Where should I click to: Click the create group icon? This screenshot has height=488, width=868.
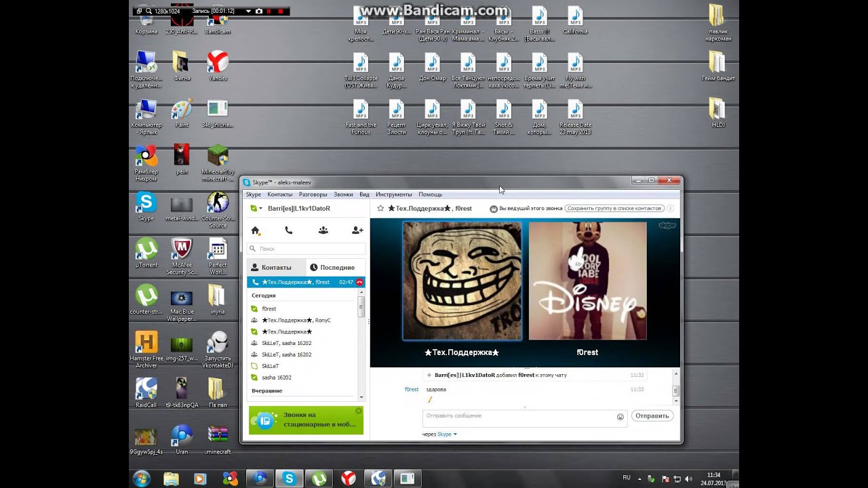(x=323, y=230)
